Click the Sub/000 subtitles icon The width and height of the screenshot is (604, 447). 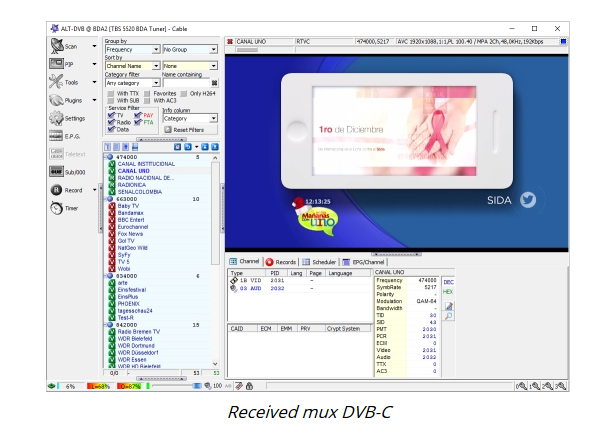pyautogui.click(x=56, y=171)
